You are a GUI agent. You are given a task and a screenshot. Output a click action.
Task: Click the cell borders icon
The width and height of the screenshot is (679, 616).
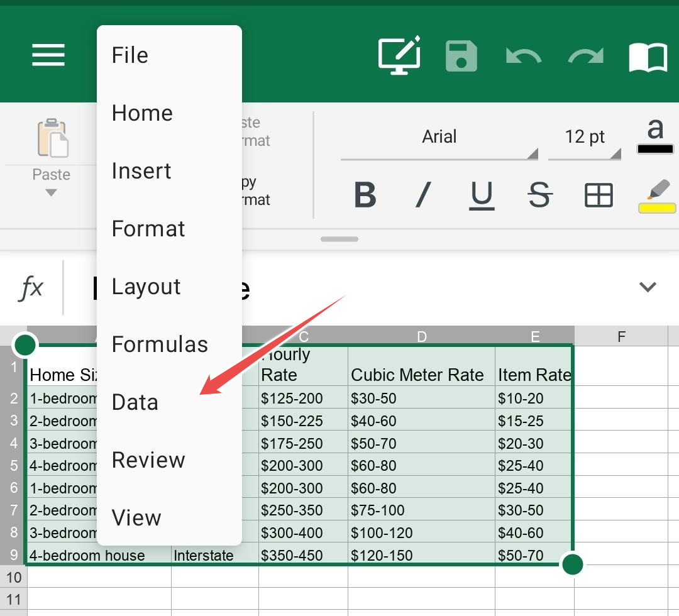(599, 195)
